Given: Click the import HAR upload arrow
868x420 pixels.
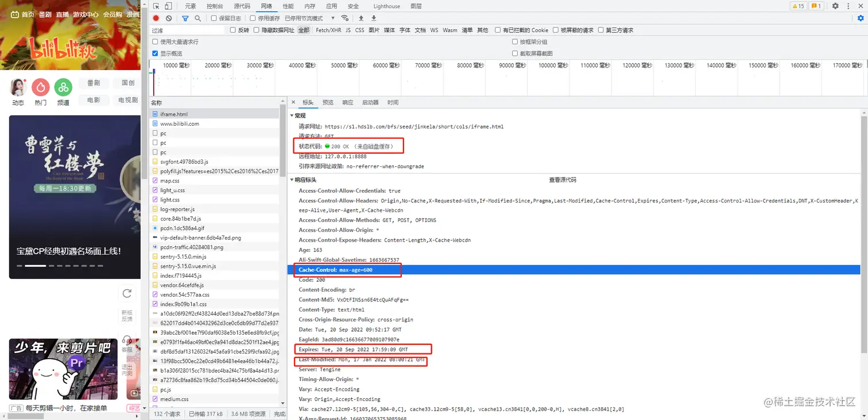Looking at the screenshot, I should pos(361,18).
